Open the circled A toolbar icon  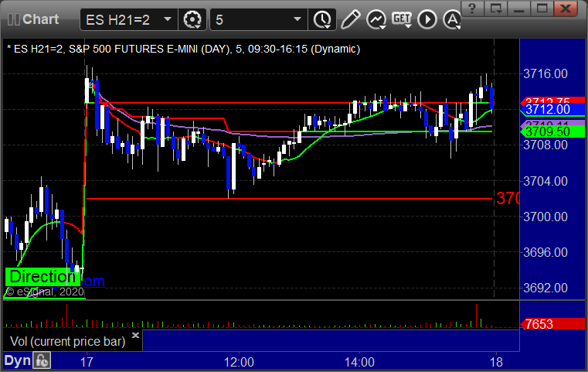point(452,19)
